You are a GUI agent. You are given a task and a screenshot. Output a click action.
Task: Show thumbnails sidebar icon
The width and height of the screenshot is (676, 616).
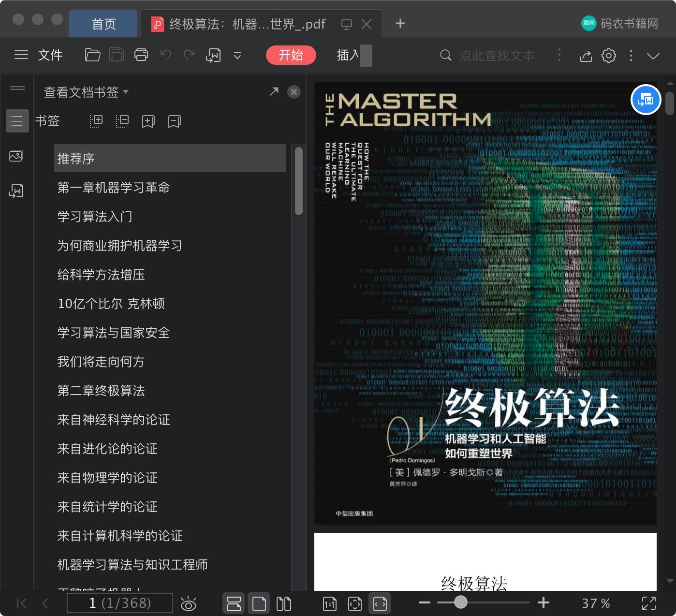click(x=16, y=156)
